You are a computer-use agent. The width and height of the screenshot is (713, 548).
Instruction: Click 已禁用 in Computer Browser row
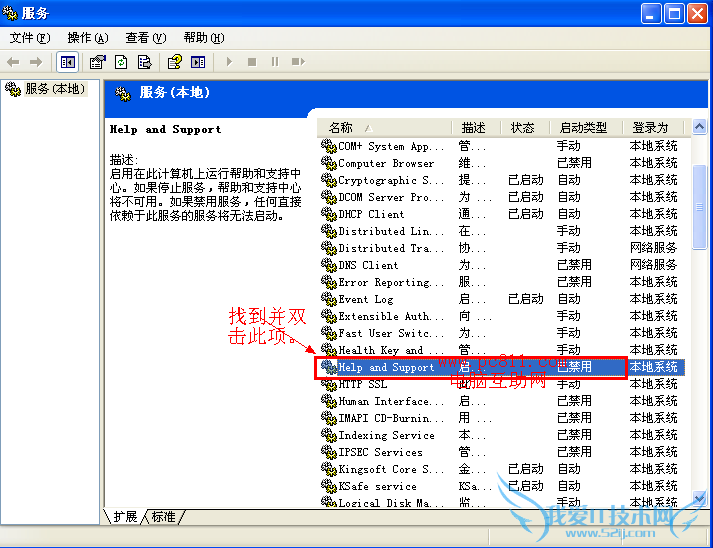(x=574, y=163)
